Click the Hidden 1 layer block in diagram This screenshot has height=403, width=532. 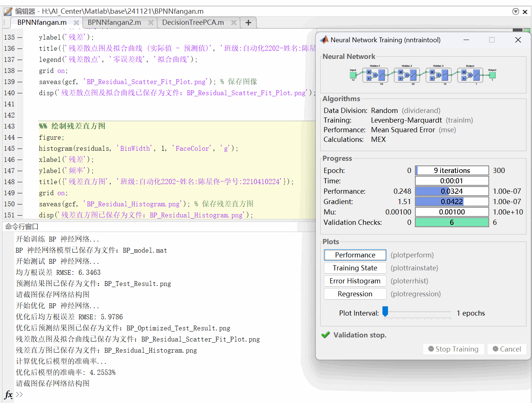pos(375,75)
